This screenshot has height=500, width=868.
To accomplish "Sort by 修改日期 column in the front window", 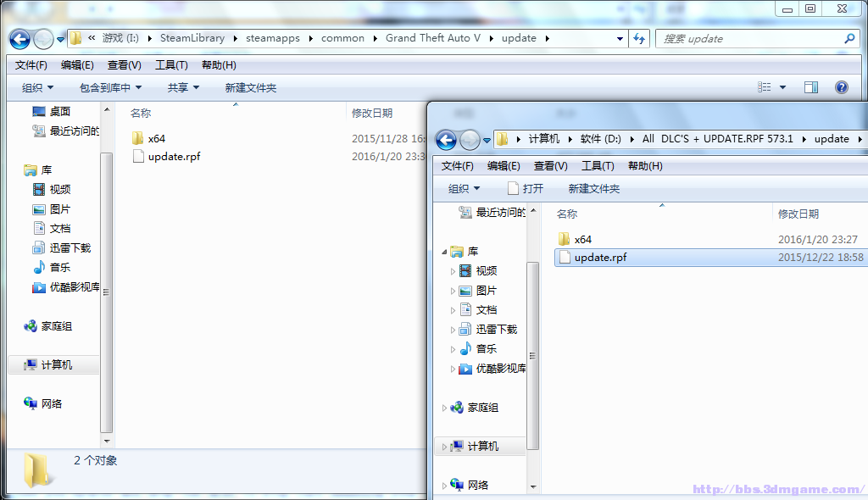I will coord(798,214).
